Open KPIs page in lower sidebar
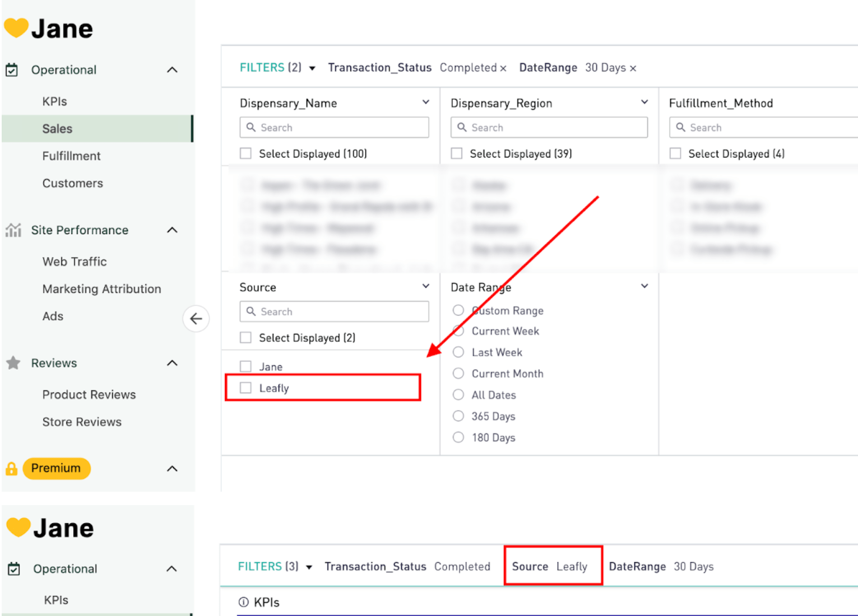The height and width of the screenshot is (616, 858). point(56,600)
